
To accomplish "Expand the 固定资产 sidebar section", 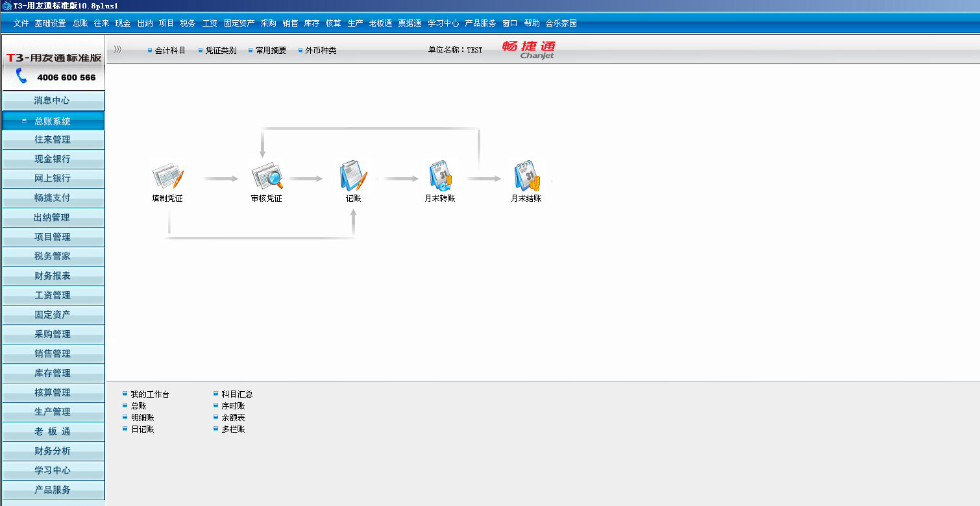I will click(x=53, y=315).
